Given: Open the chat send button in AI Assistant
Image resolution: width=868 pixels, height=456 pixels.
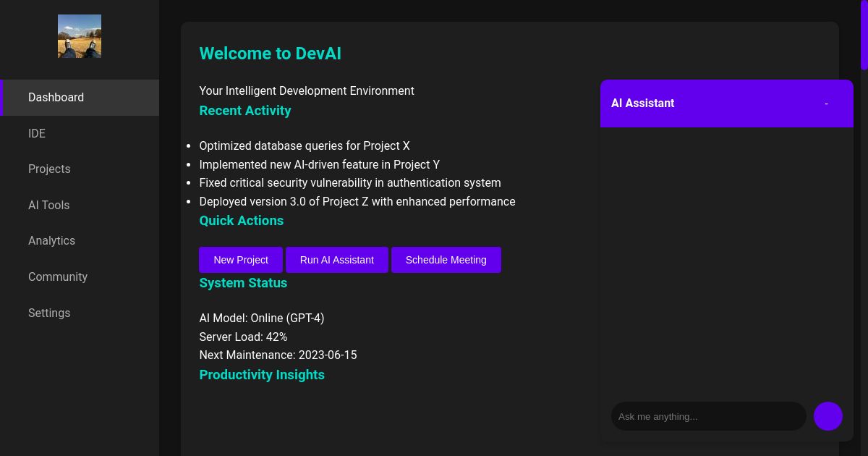Looking at the screenshot, I should coord(827,416).
